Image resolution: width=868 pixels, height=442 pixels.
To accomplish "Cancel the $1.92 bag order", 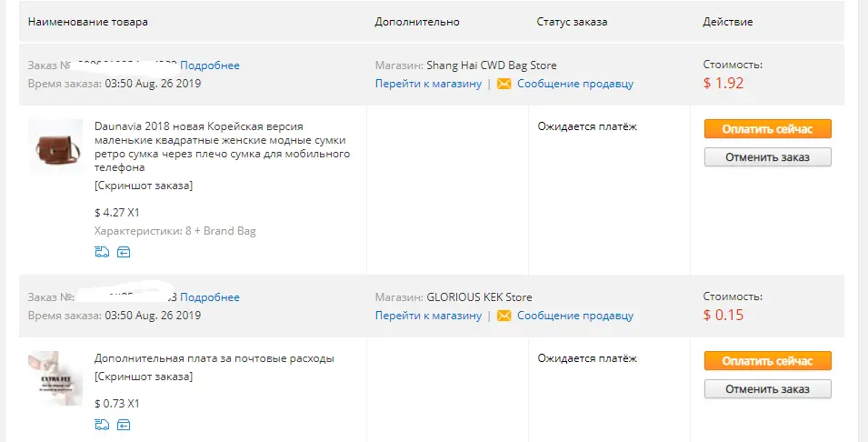I will tap(767, 157).
